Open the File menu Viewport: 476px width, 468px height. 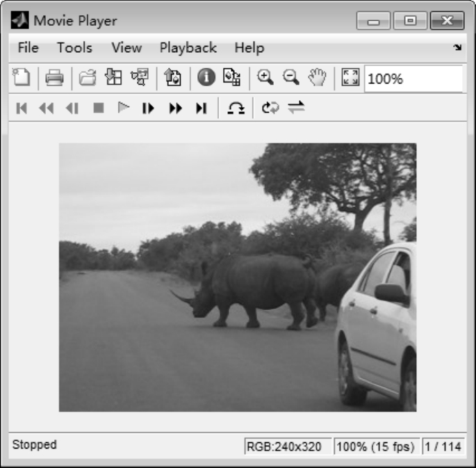[x=28, y=48]
